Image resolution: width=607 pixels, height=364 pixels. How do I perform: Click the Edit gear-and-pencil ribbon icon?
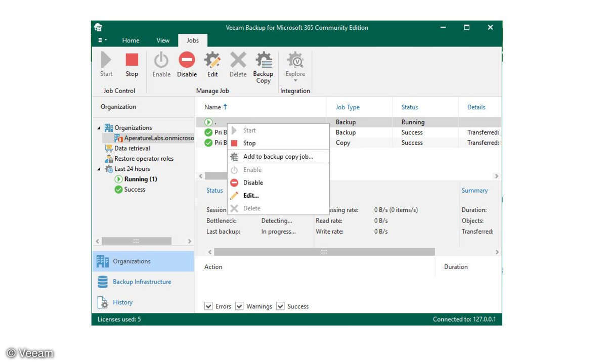(x=212, y=60)
